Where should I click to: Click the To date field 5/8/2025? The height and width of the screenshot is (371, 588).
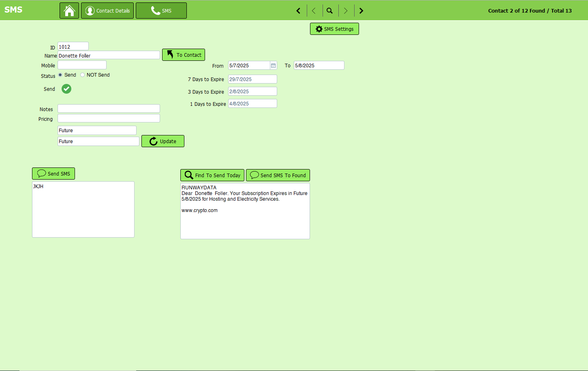coord(319,65)
